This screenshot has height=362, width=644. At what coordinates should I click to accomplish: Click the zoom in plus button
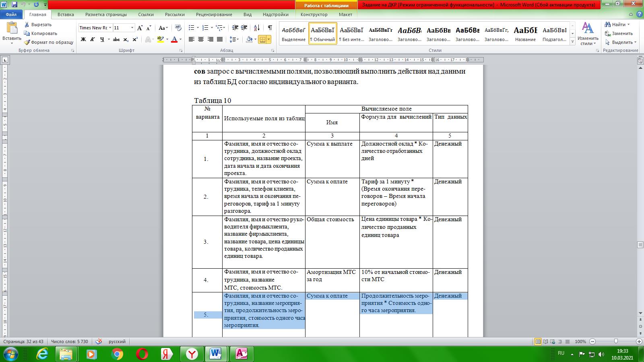(x=639, y=341)
